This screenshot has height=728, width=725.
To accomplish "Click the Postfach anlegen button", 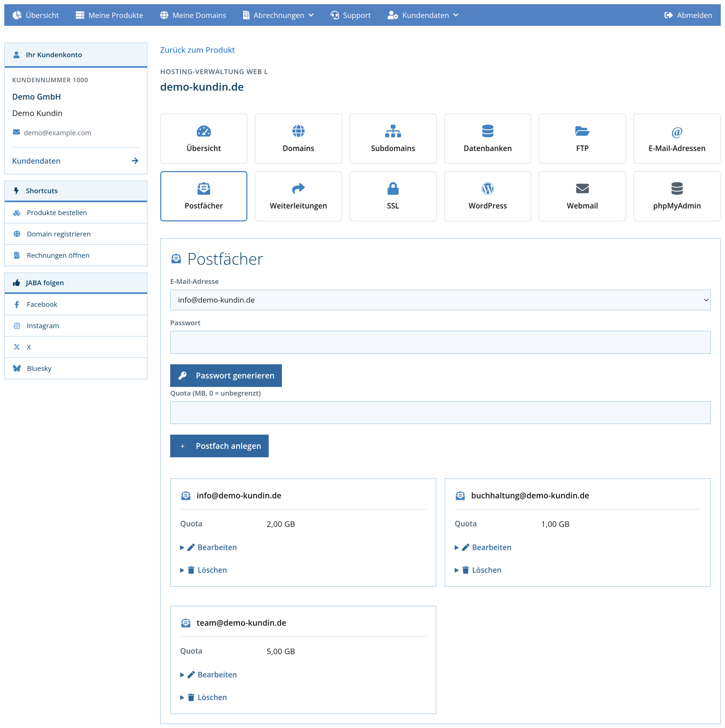I will click(x=219, y=445).
